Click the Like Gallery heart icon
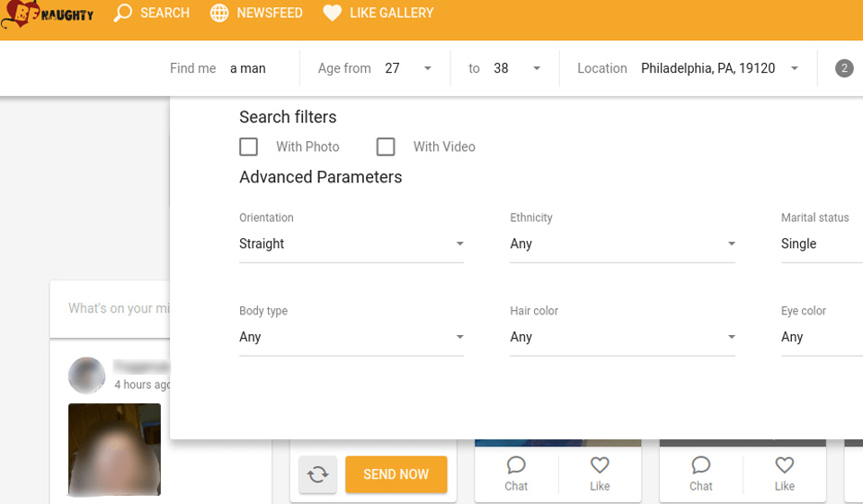 [333, 13]
